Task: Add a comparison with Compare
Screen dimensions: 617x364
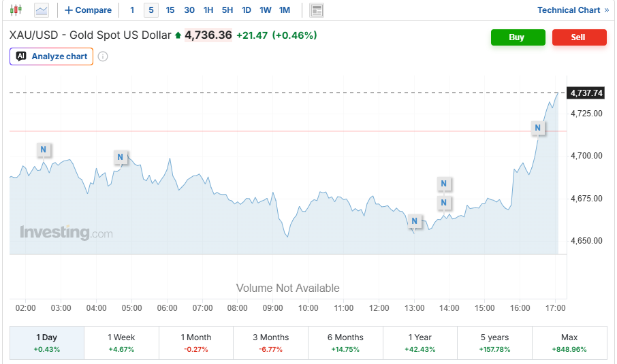Action: 88,10
